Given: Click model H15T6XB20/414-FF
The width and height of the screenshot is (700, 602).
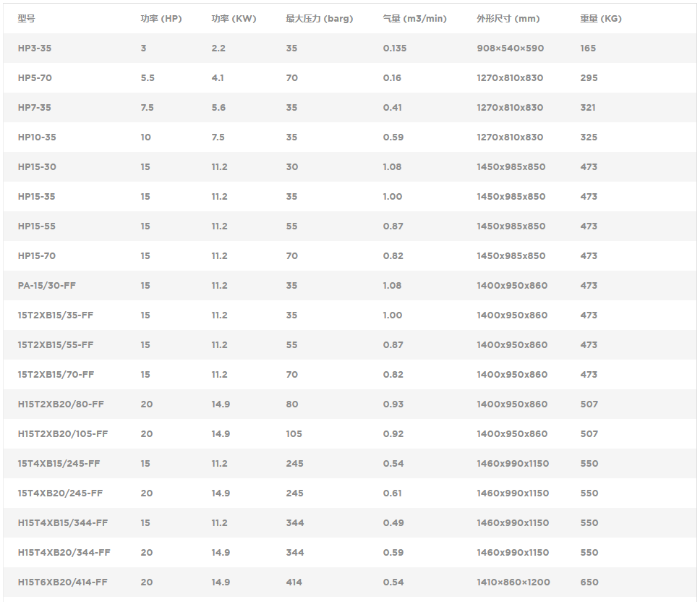Looking at the screenshot, I should [63, 582].
